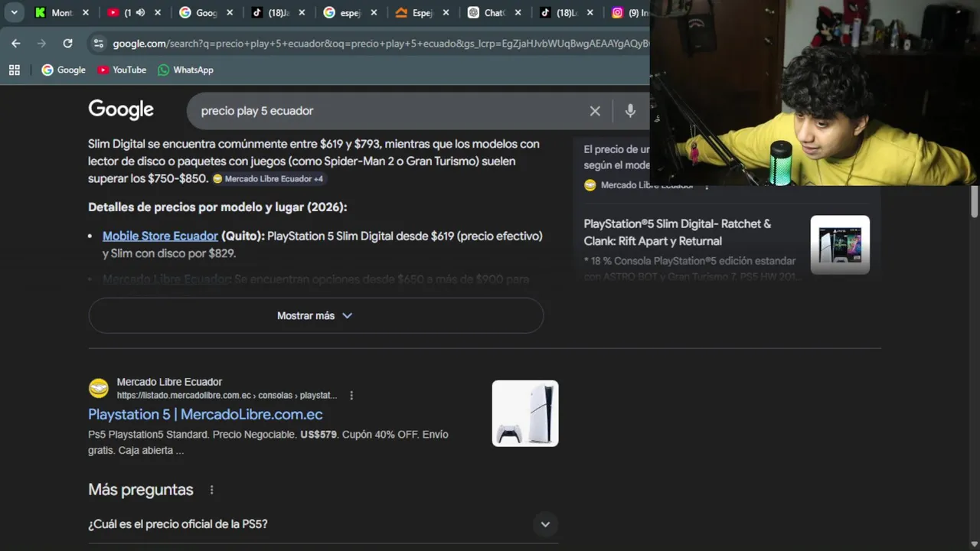Close the YouTube tab
Viewport: 980px width, 551px height.
(x=158, y=13)
